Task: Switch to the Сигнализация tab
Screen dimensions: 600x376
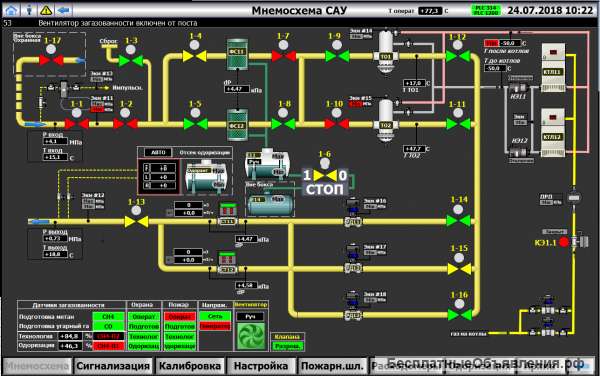Action: [x=113, y=366]
